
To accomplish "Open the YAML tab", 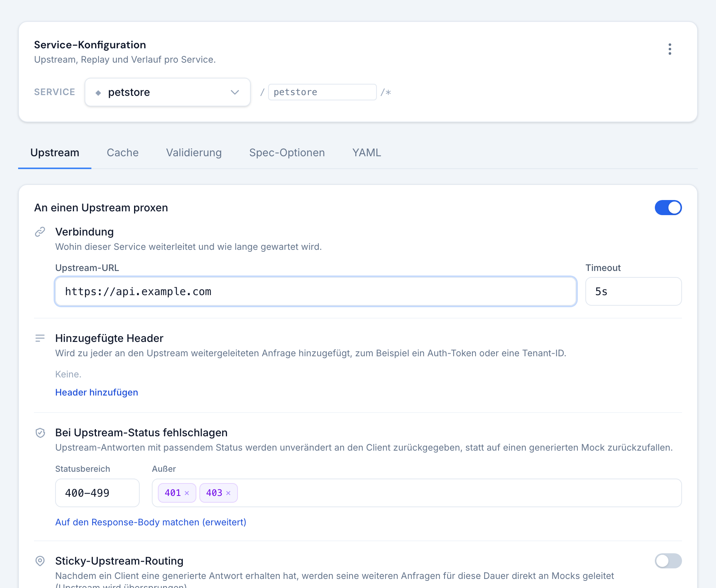I will click(367, 152).
